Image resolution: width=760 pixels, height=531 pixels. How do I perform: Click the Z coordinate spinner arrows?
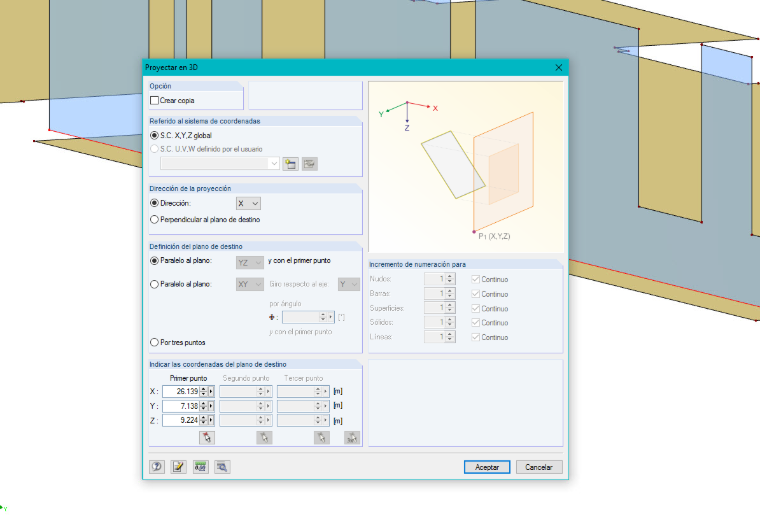[x=204, y=420]
